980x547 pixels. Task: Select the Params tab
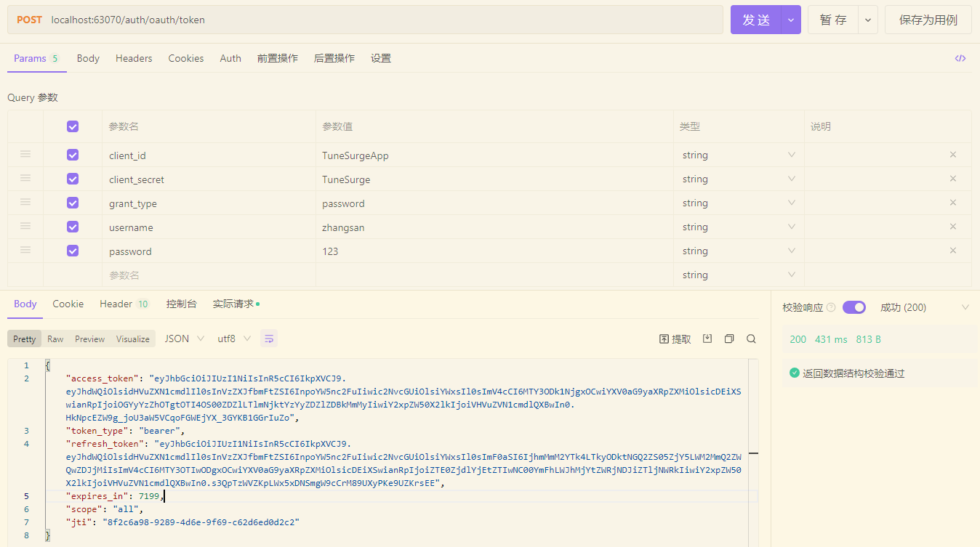point(36,58)
